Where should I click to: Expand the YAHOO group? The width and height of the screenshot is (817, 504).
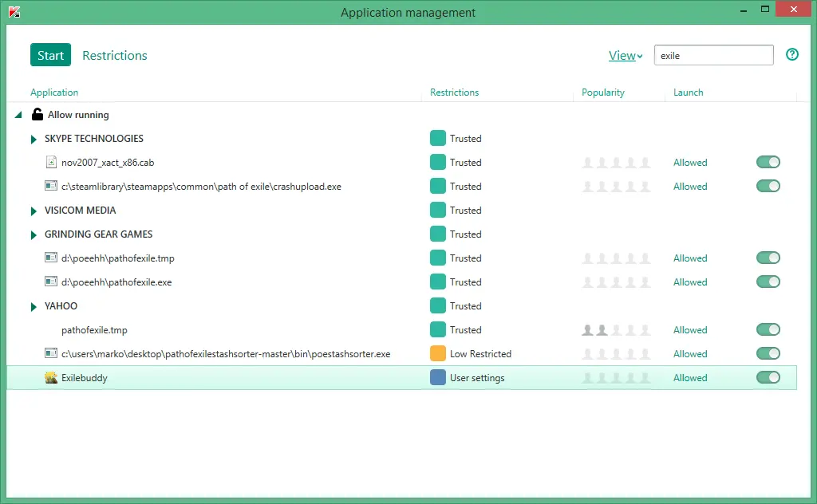(x=34, y=307)
